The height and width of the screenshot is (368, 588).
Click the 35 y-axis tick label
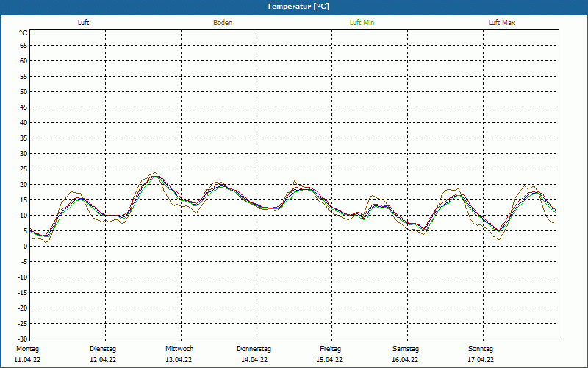(24, 138)
